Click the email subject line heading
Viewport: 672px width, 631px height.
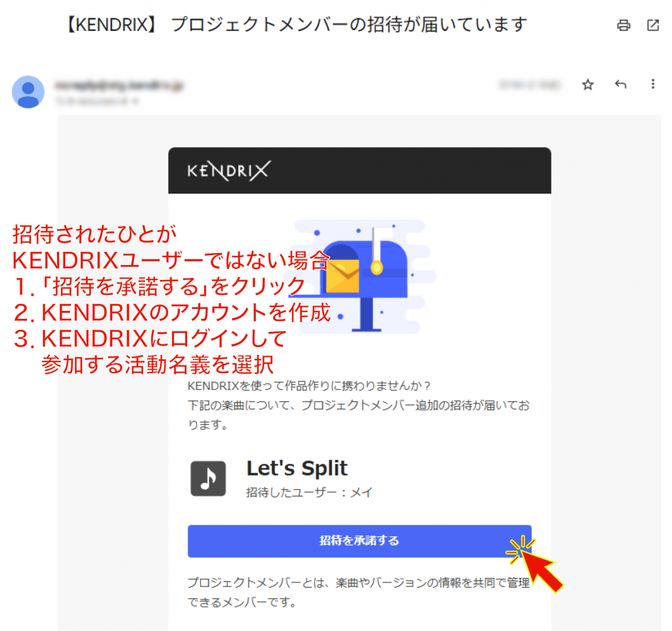pyautogui.click(x=295, y=25)
